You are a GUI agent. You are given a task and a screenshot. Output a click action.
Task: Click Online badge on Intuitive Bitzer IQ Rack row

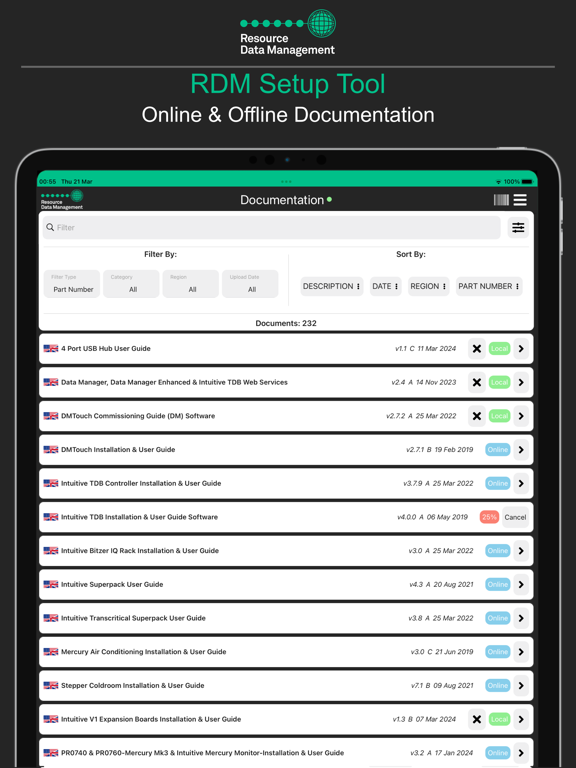point(498,551)
